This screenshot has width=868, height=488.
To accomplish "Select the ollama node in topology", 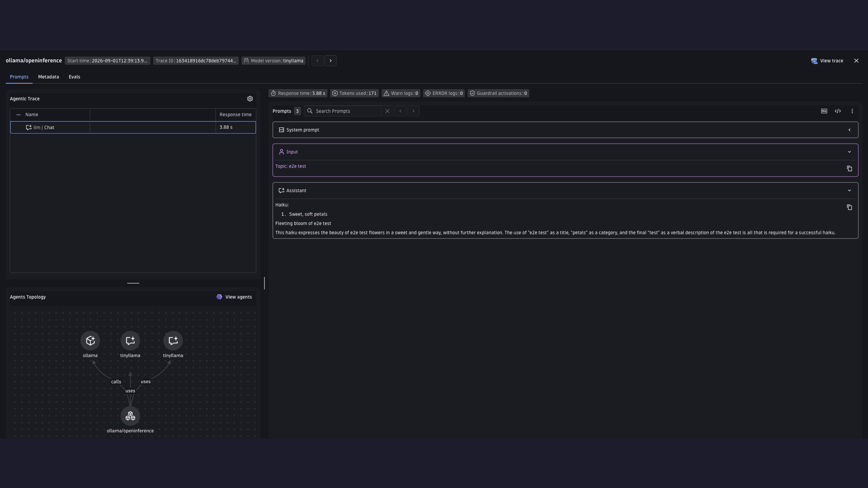I will pyautogui.click(x=90, y=341).
